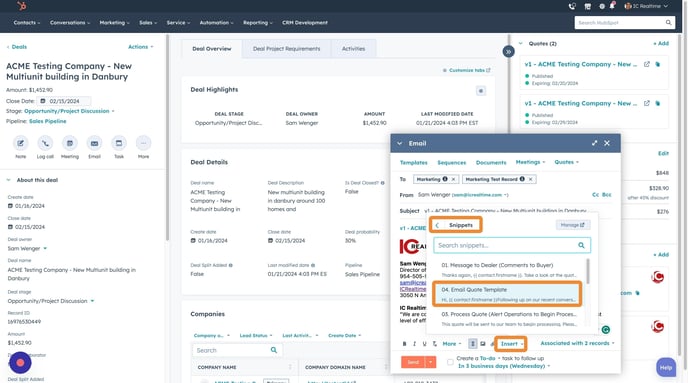Click the Email icon button
Image resolution: width=688 pixels, height=383 pixels.
(x=94, y=143)
